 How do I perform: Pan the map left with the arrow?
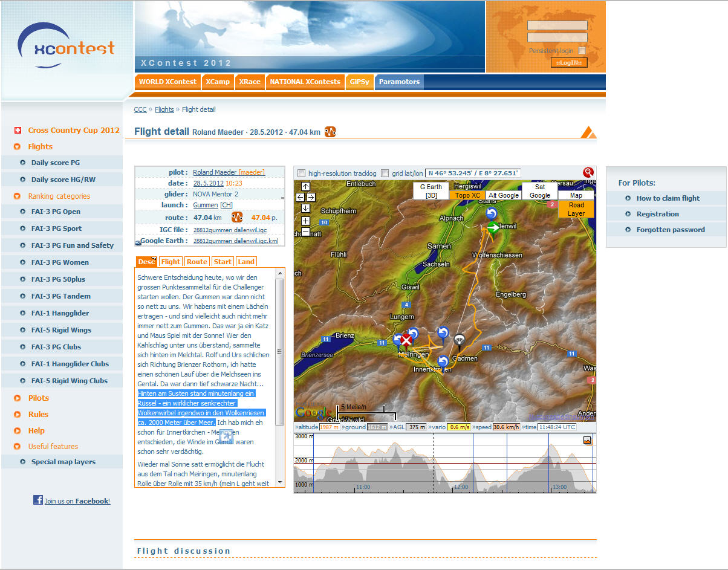pyautogui.click(x=300, y=197)
